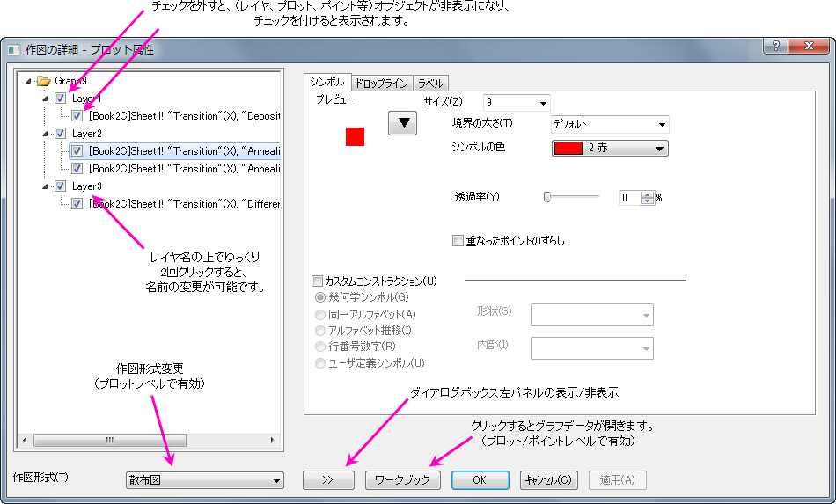Select the 行番号数字(R) radio button
The image size is (836, 504).
pos(320,347)
